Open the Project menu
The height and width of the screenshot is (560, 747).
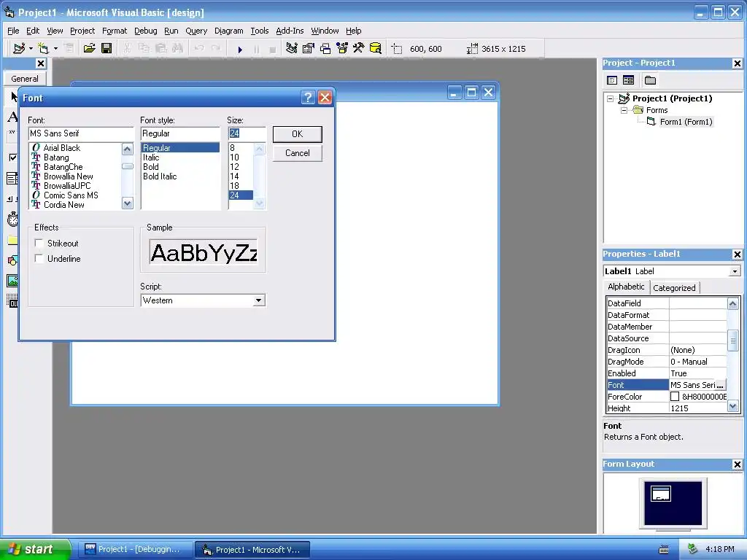click(x=82, y=31)
